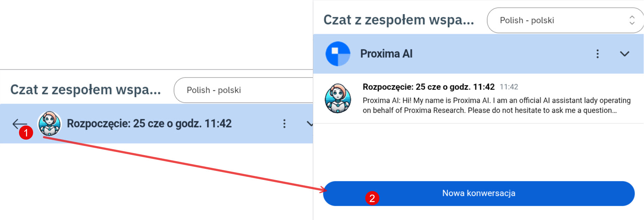
Task: Click the 11:42 timestamp in the conversation entry
Action: coord(509,87)
